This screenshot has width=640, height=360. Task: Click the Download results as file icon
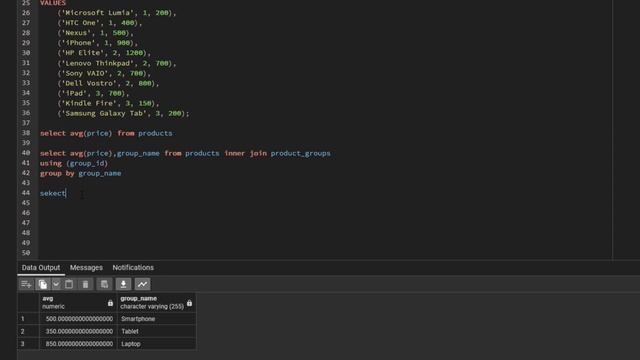tap(123, 284)
